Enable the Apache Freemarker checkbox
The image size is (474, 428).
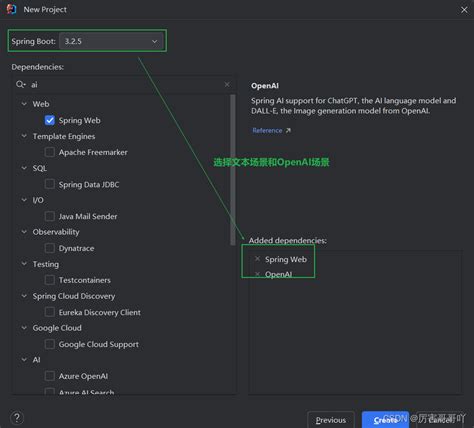(50, 152)
